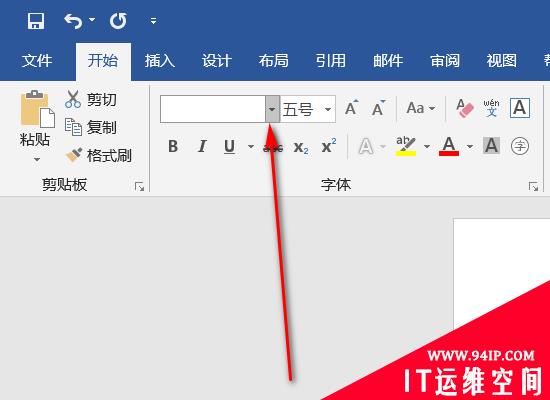The image size is (550, 400).
Task: Open the font name dropdown arrow
Action: (272, 109)
